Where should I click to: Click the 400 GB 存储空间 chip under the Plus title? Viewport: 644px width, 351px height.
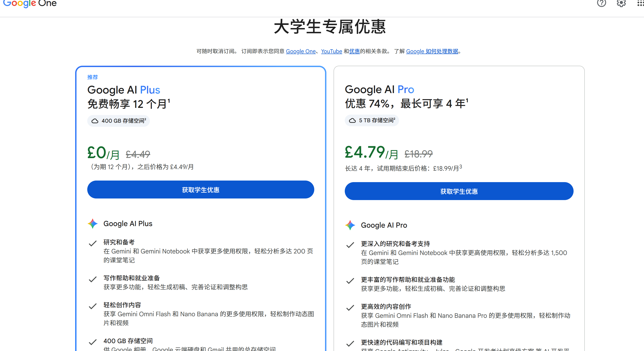[118, 121]
